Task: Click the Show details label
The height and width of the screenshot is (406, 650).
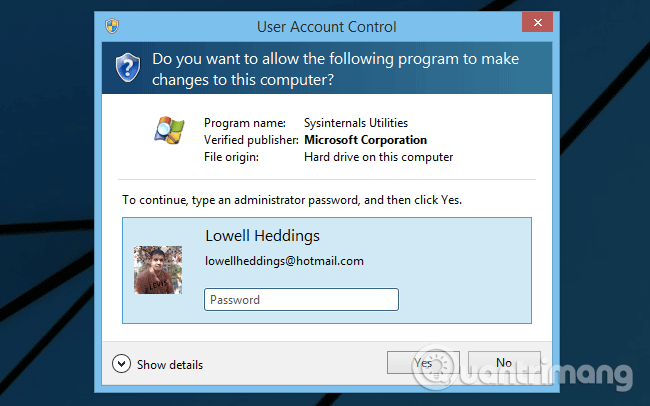Action: pos(170,365)
